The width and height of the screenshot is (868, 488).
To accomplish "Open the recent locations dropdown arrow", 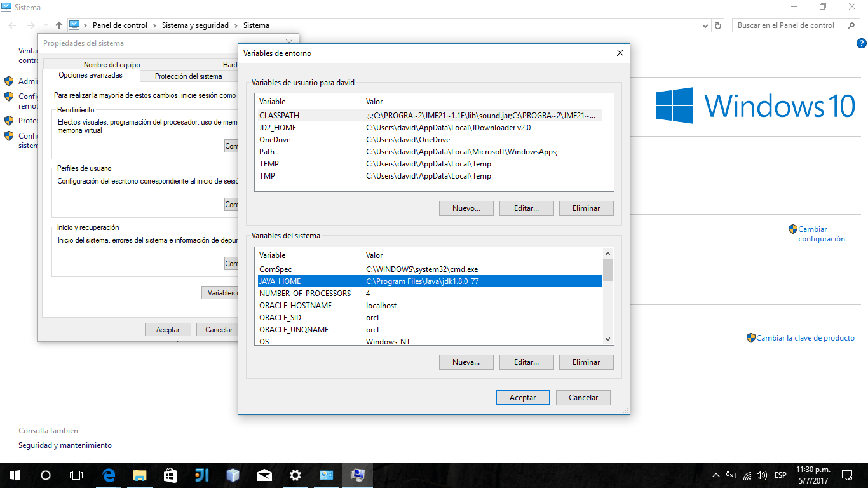I will pyautogui.click(x=45, y=25).
